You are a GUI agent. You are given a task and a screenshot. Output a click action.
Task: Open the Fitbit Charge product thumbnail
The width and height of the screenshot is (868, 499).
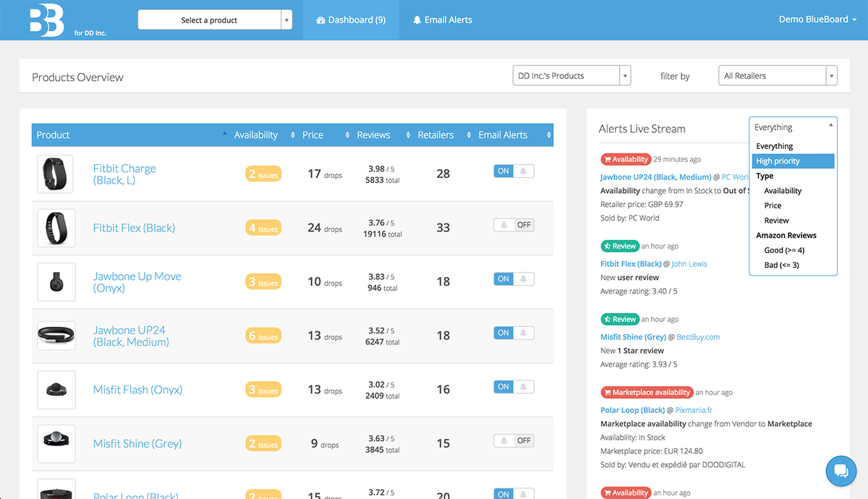click(x=56, y=174)
